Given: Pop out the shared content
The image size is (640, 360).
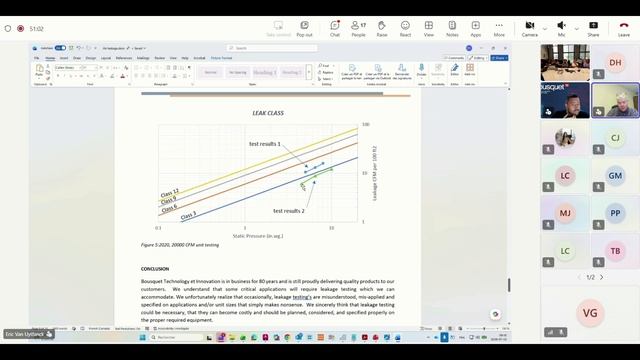Looking at the screenshot, I should click(x=304, y=29).
